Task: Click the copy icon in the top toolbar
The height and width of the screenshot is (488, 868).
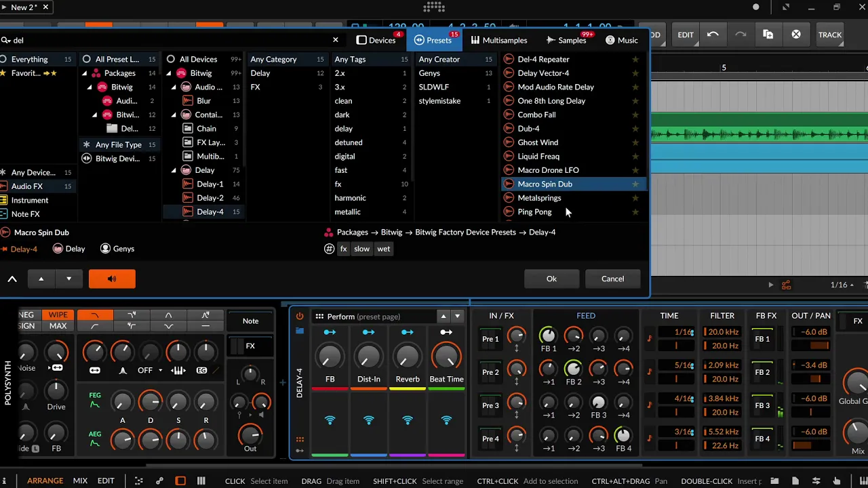Action: pos(768,35)
